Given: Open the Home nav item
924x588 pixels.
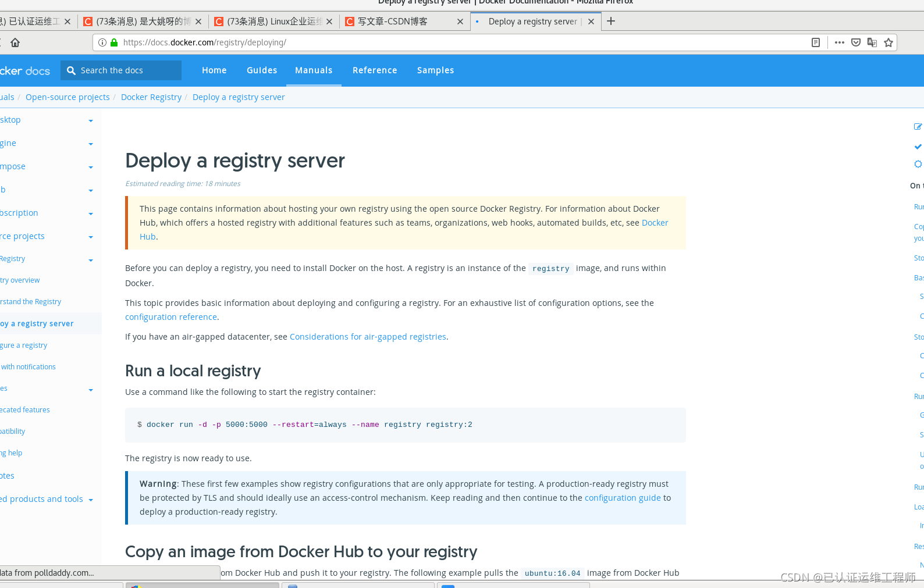Looking at the screenshot, I should 214,70.
